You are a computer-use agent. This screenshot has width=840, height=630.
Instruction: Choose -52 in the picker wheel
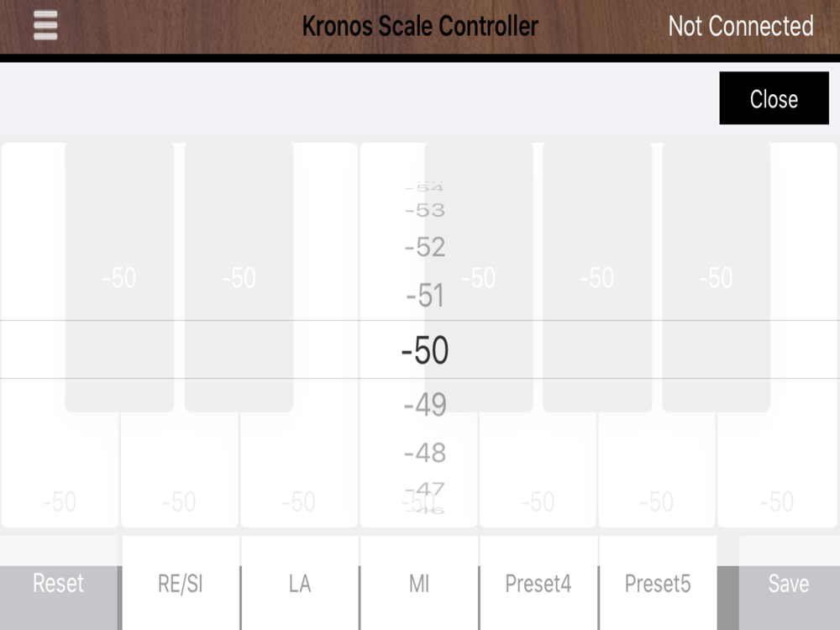click(425, 247)
